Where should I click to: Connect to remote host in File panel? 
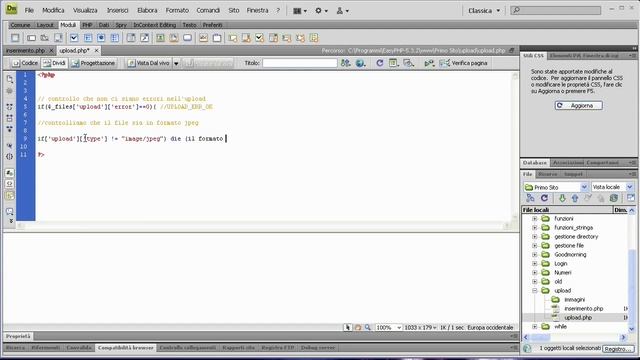(530, 198)
